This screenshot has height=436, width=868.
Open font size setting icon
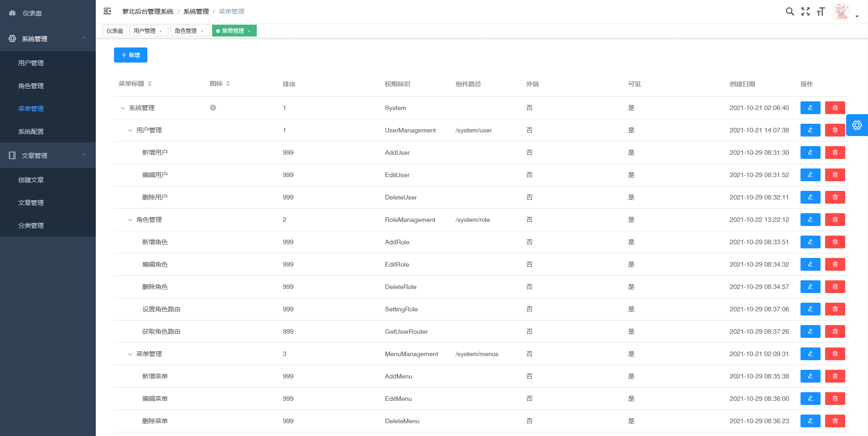[x=821, y=11]
